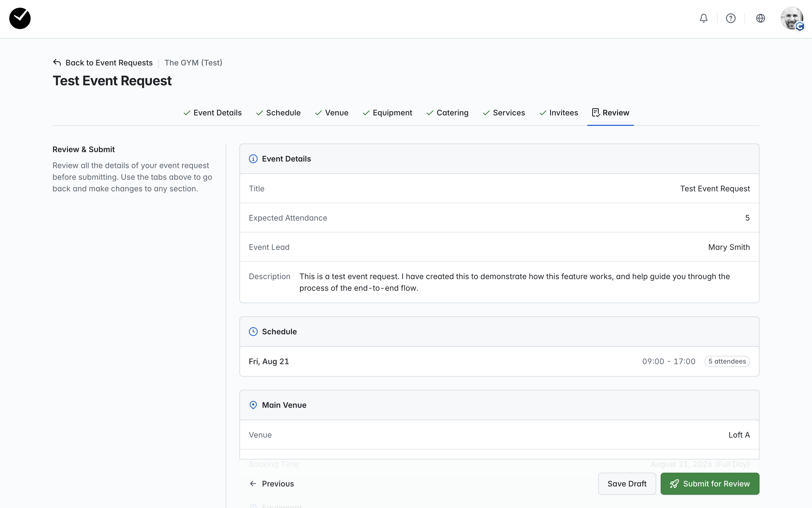Screen dimensions: 812x508
Task: Click the black checkmark app logo
Action: [x=20, y=18]
